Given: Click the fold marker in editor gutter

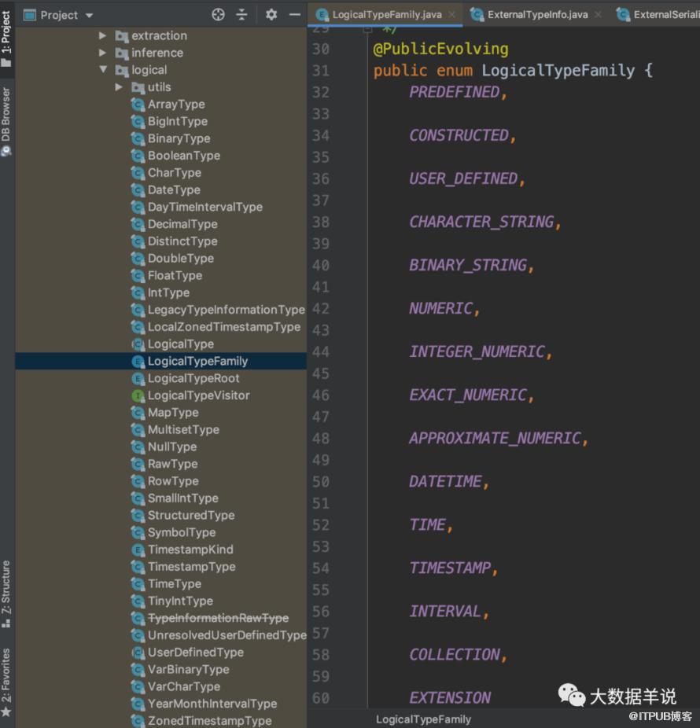Looking at the screenshot, I should coord(367,30).
